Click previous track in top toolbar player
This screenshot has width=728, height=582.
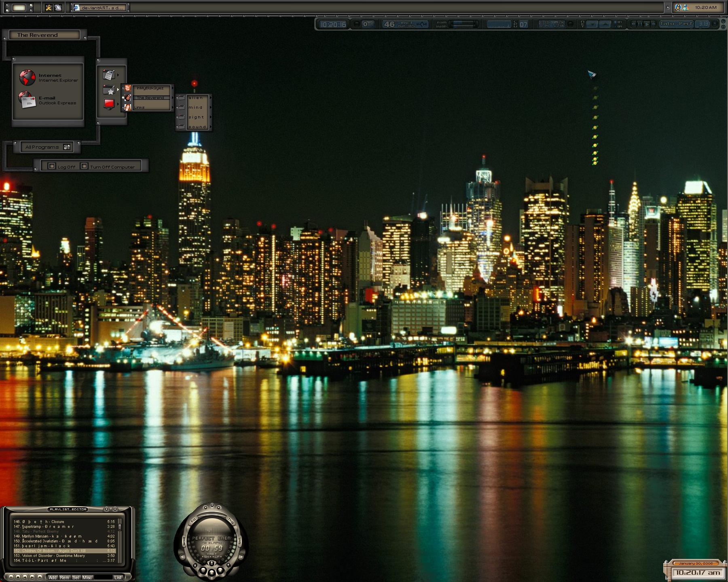(x=633, y=24)
